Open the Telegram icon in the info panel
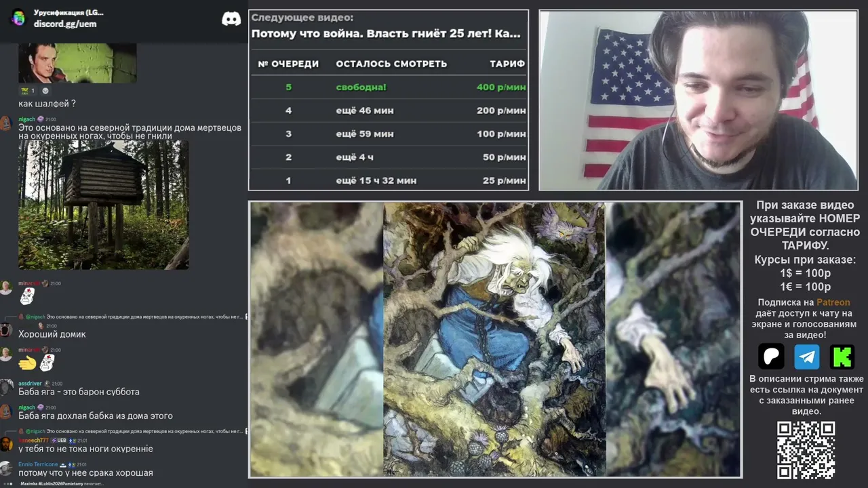Image resolution: width=868 pixels, height=488 pixels. [807, 357]
